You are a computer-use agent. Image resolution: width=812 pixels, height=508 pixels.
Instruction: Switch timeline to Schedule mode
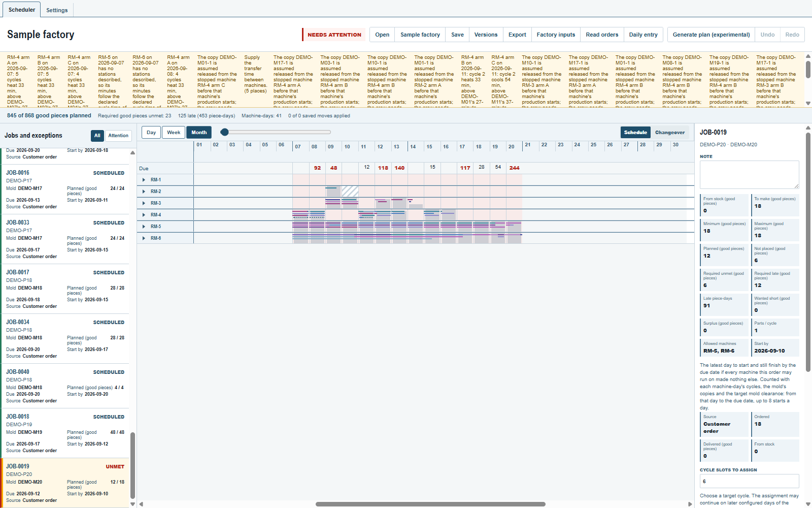point(635,133)
